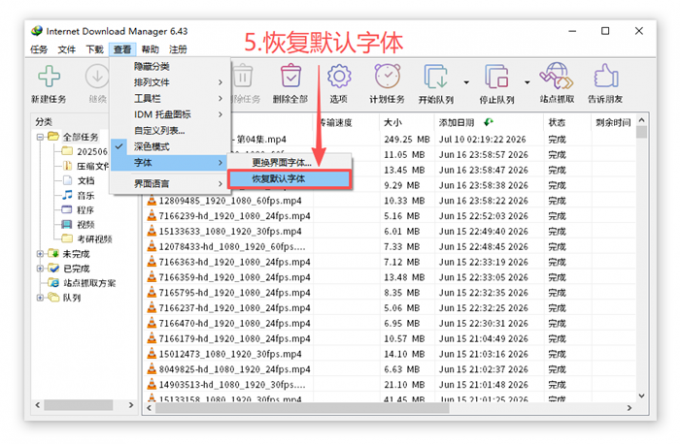Screen dimensions: 680x444
Task: Open the Scheduler (计划任务) clock icon
Action: (387, 76)
